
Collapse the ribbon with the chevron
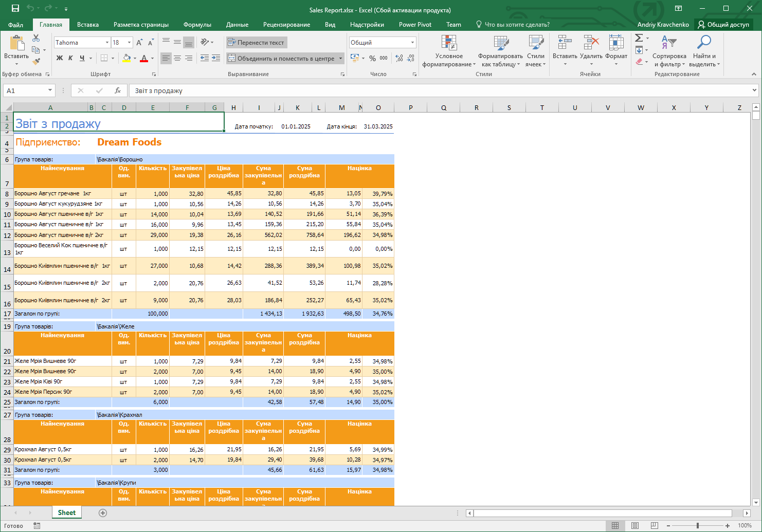pyautogui.click(x=754, y=74)
